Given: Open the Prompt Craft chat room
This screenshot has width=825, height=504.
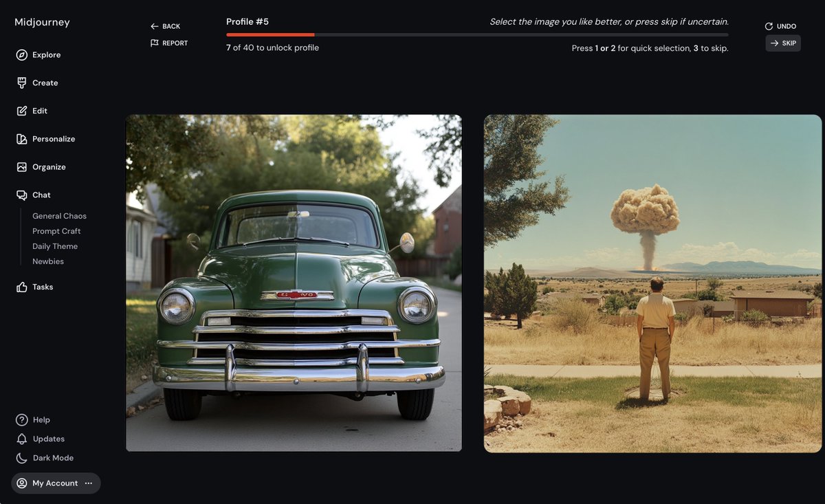Looking at the screenshot, I should [x=56, y=231].
